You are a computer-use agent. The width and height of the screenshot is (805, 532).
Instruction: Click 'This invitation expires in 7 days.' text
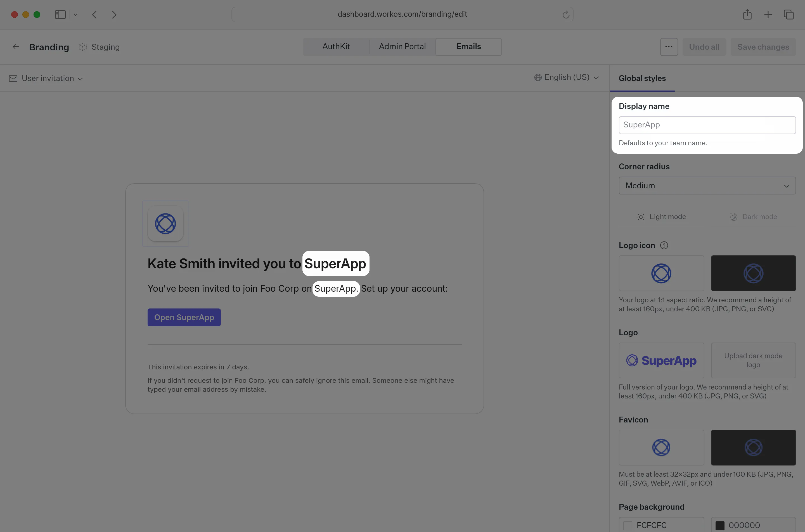(x=198, y=367)
